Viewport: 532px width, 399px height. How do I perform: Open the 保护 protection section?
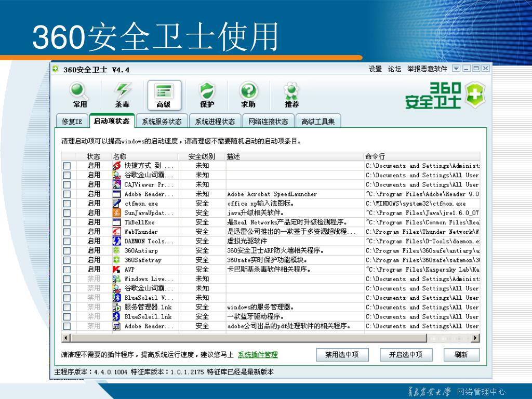[x=207, y=95]
